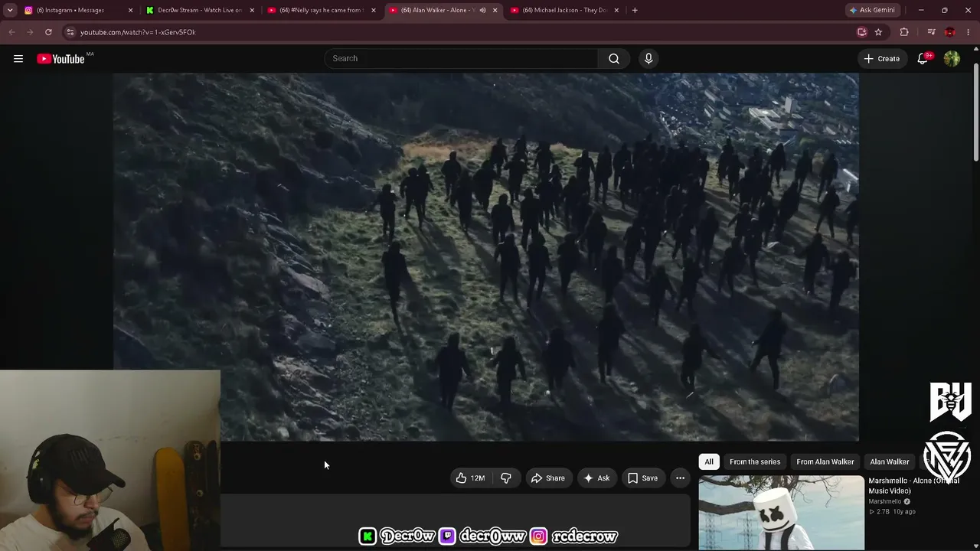Click the scrollbar down arrow
This screenshot has width=980, height=551.
975,546
